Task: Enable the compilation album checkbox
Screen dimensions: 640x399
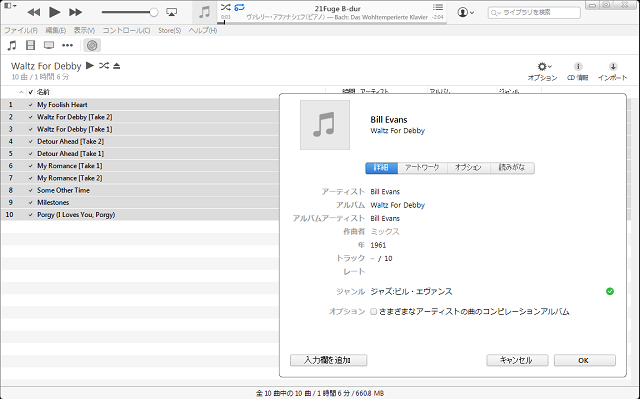Action: pyautogui.click(x=373, y=312)
